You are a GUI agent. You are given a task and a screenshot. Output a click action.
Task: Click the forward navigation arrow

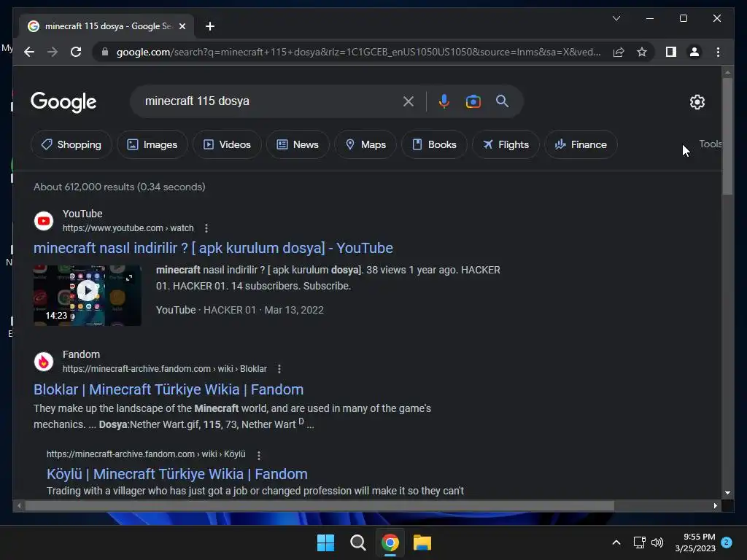53,52
